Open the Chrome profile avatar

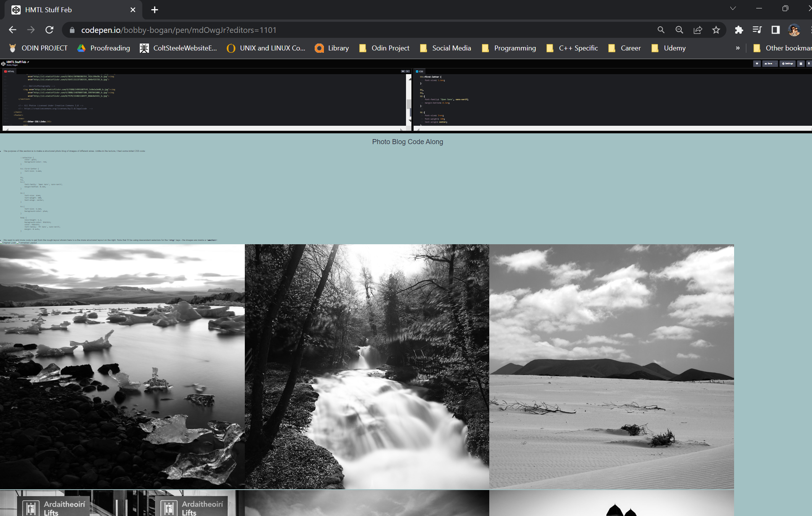click(794, 30)
